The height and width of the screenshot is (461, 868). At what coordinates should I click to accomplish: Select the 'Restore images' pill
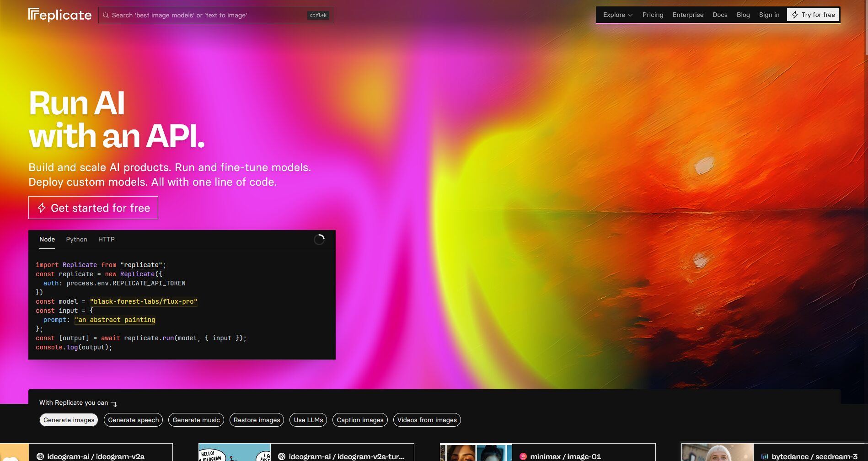point(257,420)
